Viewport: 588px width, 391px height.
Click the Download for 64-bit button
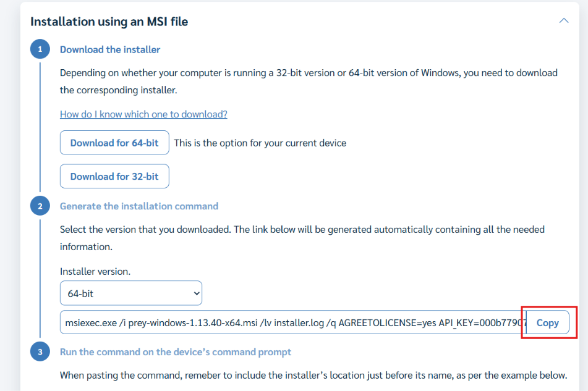pyautogui.click(x=114, y=143)
